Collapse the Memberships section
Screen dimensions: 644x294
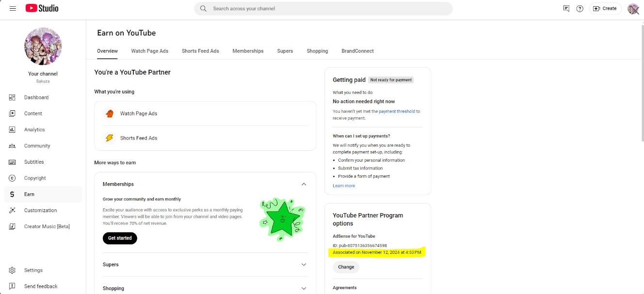coord(304,184)
